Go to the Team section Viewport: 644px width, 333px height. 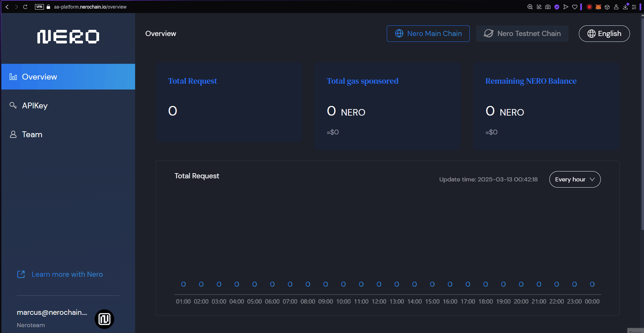(x=32, y=134)
